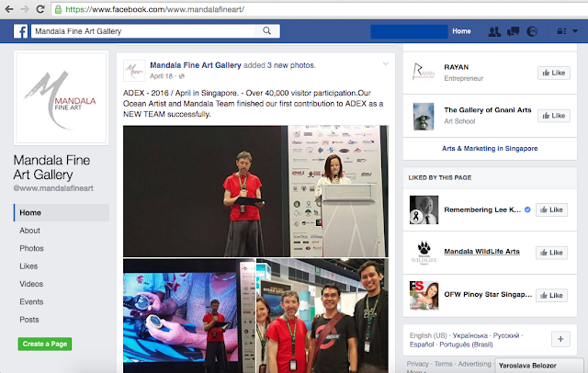This screenshot has width=588, height=373.
Task: Click the Create a Page button
Action: [45, 344]
